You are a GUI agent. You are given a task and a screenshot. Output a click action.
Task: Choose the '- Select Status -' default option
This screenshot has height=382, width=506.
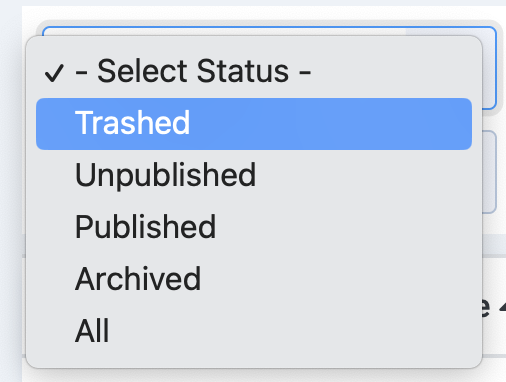[254, 72]
